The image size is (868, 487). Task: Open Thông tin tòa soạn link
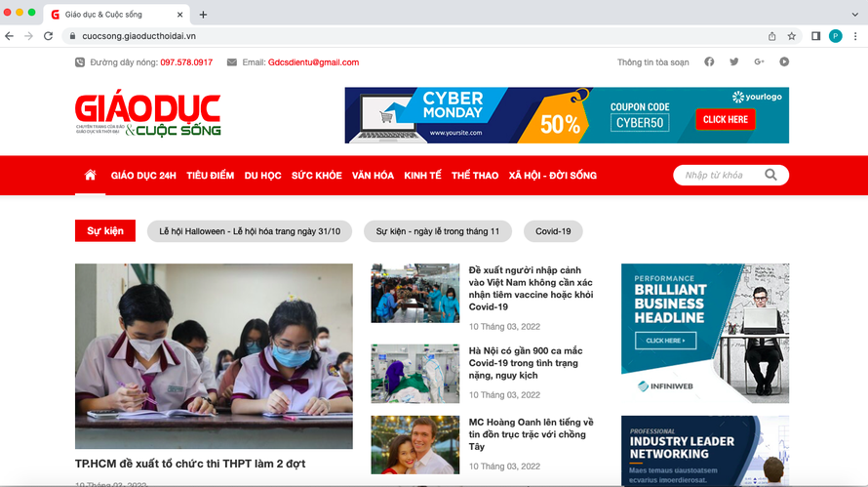click(652, 62)
